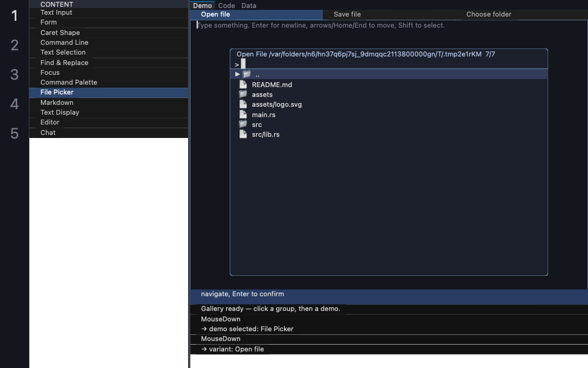Click the src/lib.rs file icon
The width and height of the screenshot is (588, 368).
click(243, 134)
